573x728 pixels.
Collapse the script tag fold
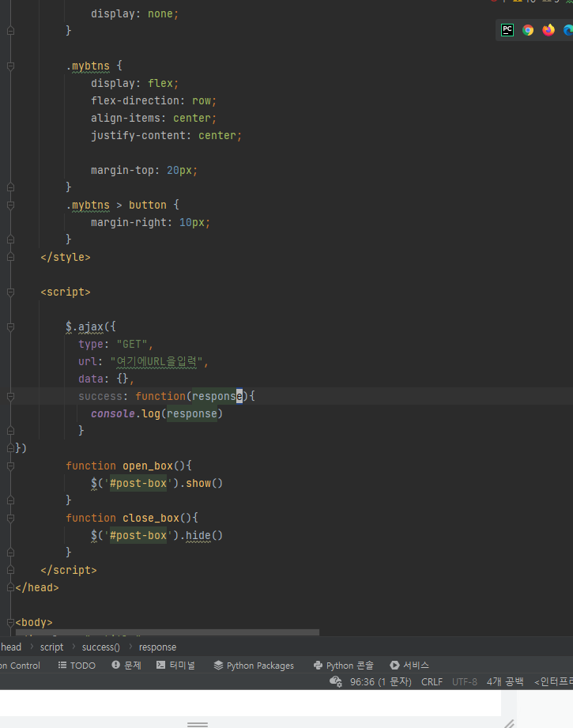(11, 292)
